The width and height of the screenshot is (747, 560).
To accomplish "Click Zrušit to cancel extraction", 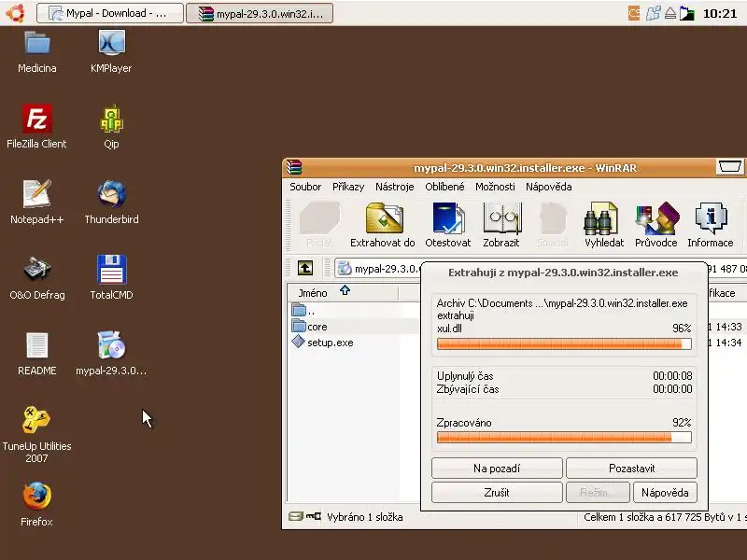I will [x=497, y=493].
